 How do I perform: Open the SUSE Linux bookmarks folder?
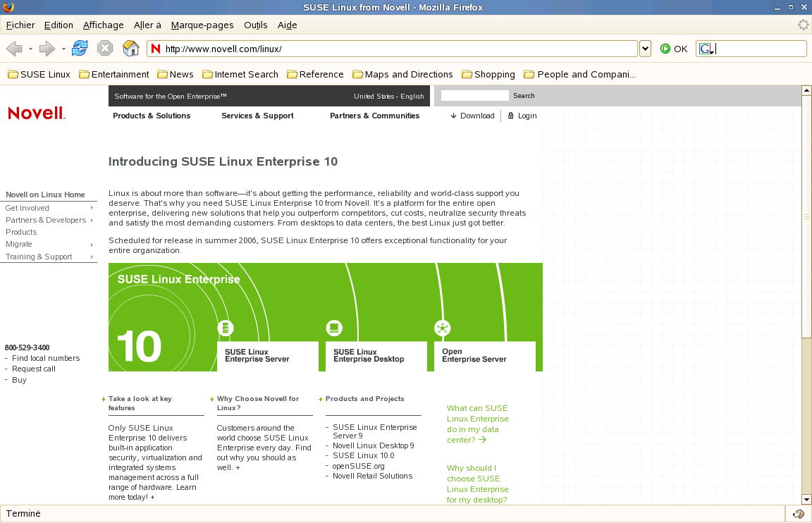39,75
